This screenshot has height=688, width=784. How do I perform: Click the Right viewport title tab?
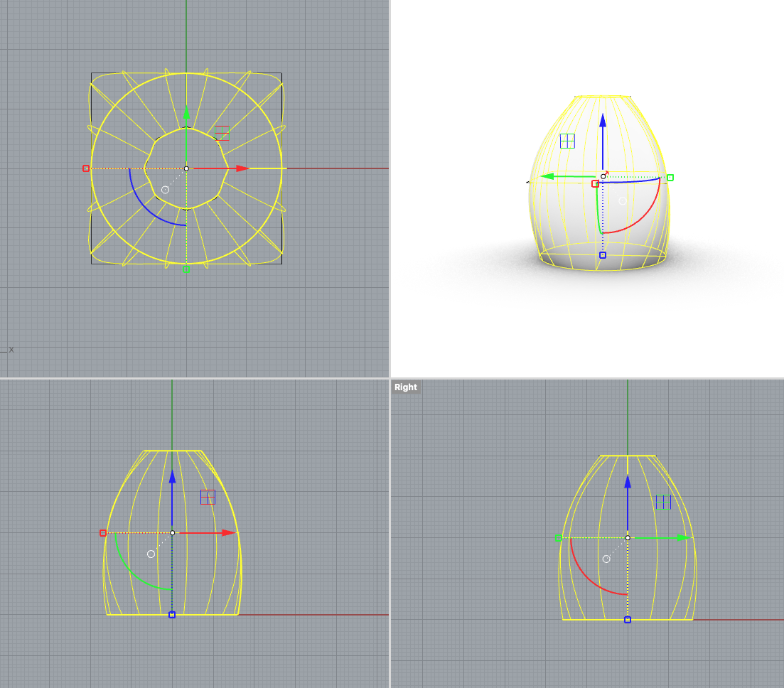(404, 387)
